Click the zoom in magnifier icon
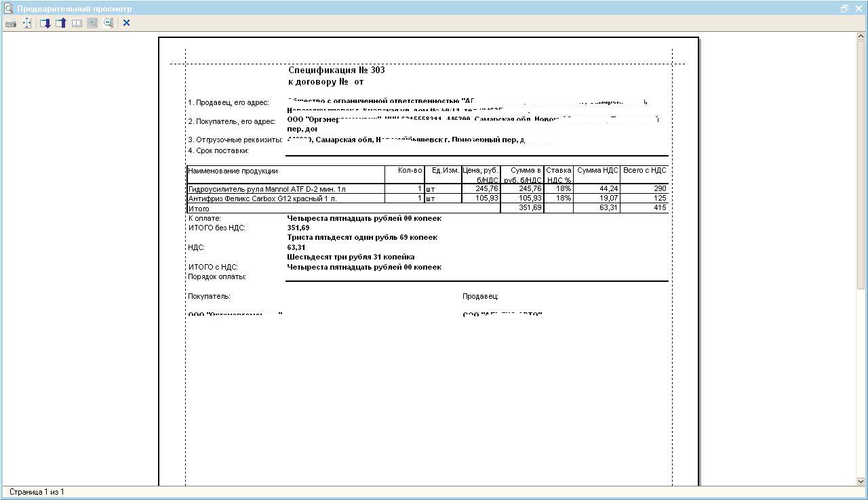Image resolution: width=868 pixels, height=500 pixels. tap(92, 23)
